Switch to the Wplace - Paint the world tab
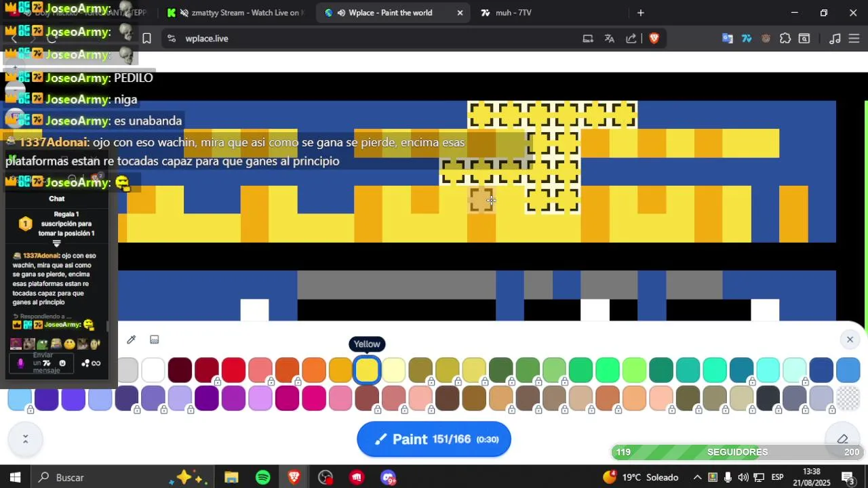 pyautogui.click(x=394, y=13)
